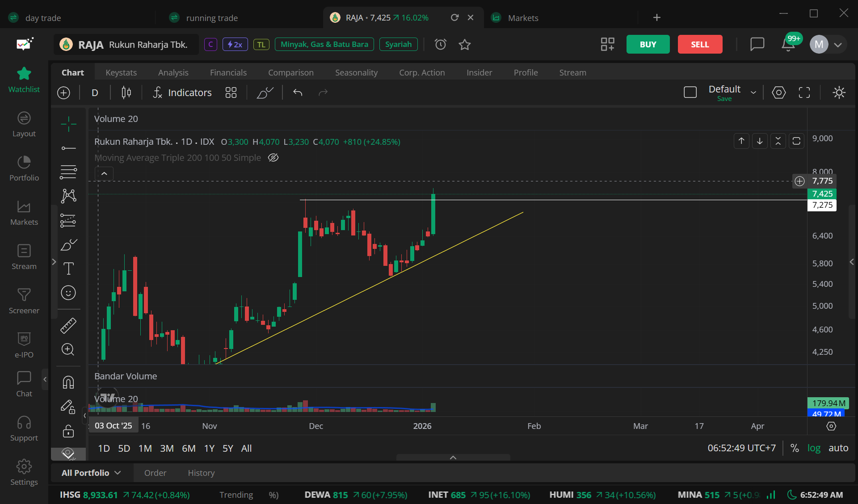Viewport: 858px width, 504px height.
Task: Switch to the Financials tab
Action: [x=228, y=72]
